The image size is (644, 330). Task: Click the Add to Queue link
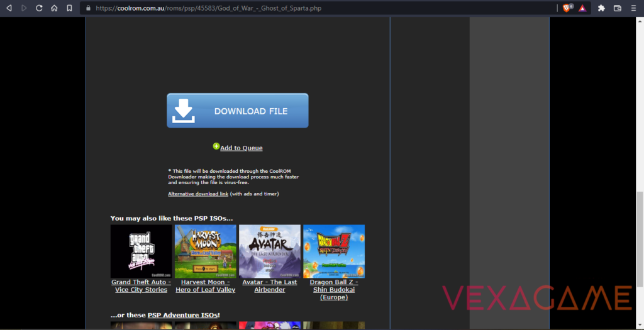pyautogui.click(x=241, y=148)
